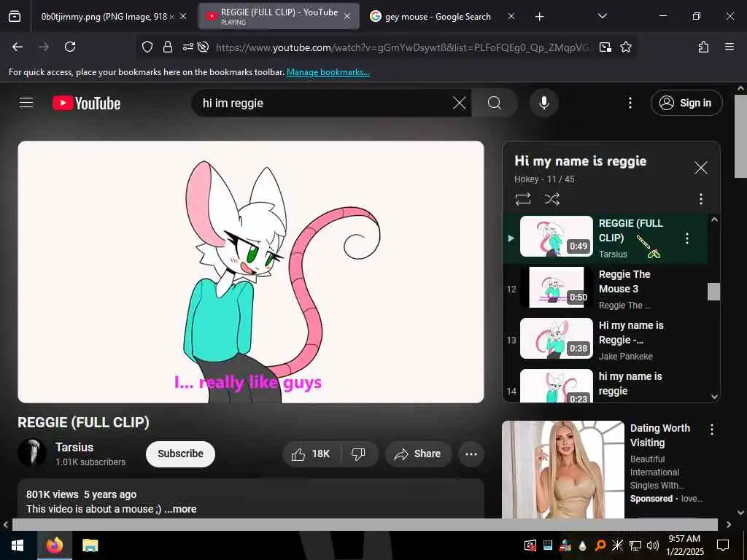Click autoplay blocked icon in address bar

tap(204, 47)
